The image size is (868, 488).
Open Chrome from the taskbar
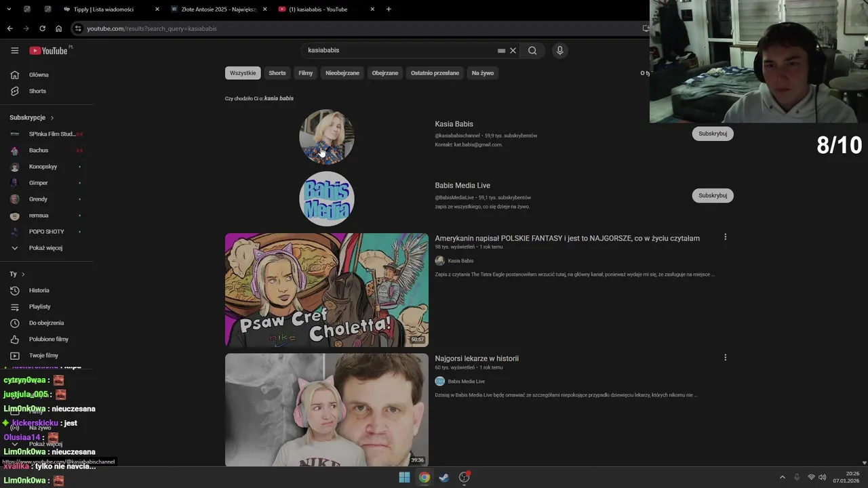tap(424, 477)
